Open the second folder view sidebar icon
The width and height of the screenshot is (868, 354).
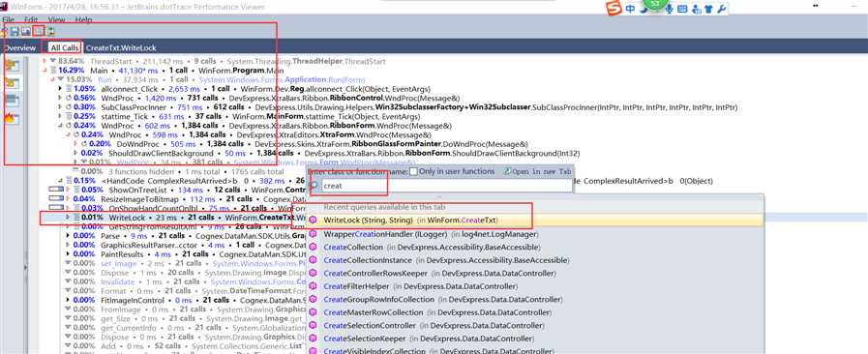[x=13, y=84]
